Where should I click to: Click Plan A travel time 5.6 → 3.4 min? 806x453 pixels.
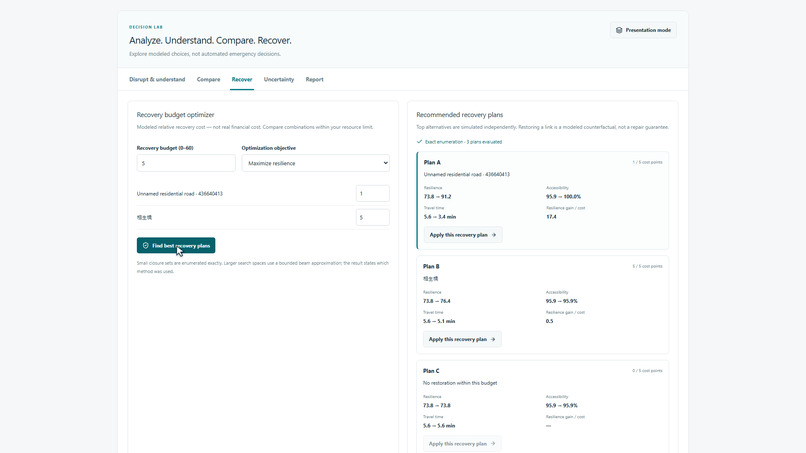tap(439, 217)
